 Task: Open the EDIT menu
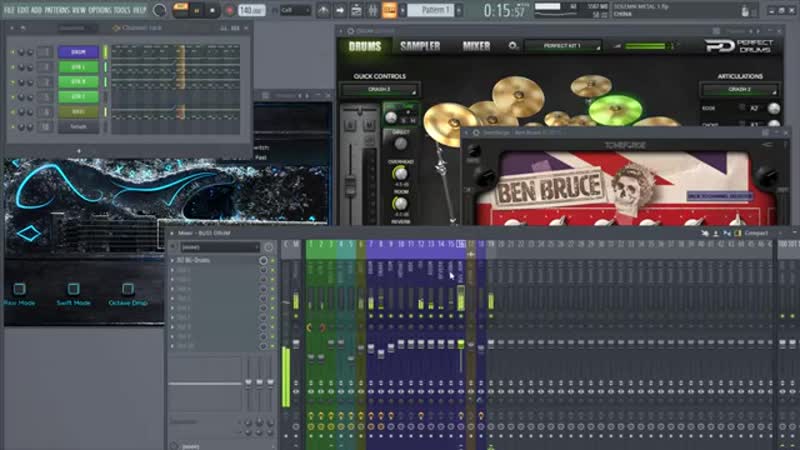23,10
